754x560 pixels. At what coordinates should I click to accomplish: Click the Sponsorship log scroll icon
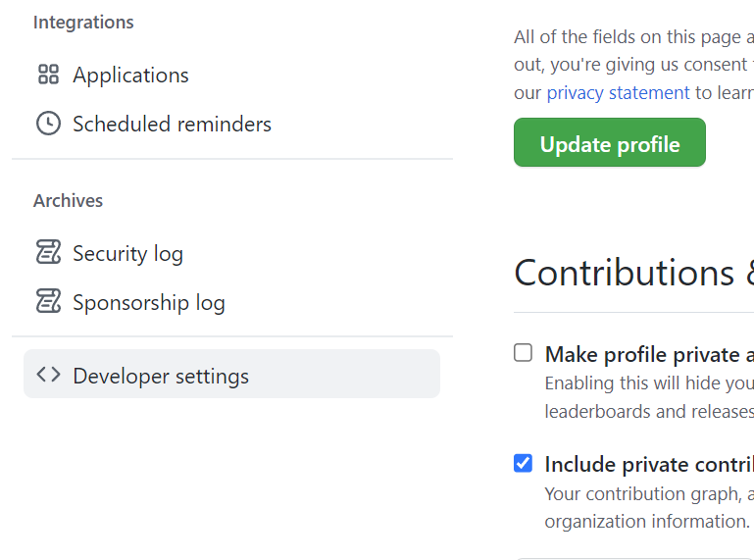point(48,302)
